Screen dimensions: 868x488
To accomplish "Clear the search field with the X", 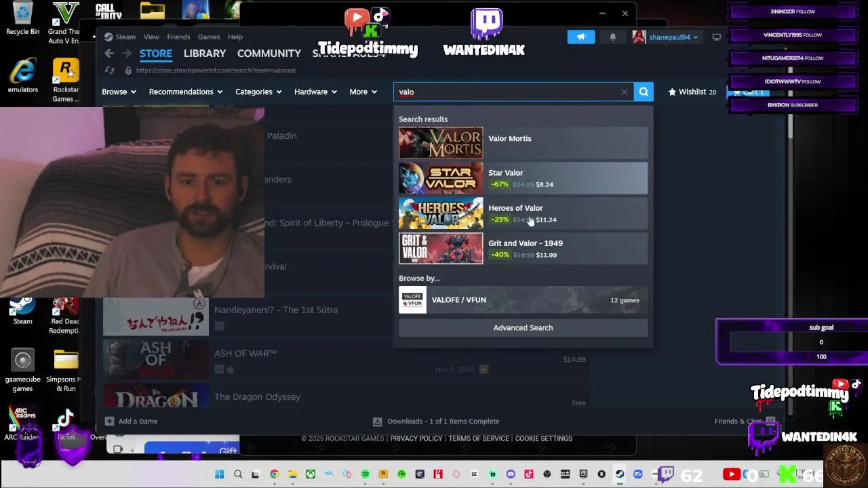I will click(624, 91).
